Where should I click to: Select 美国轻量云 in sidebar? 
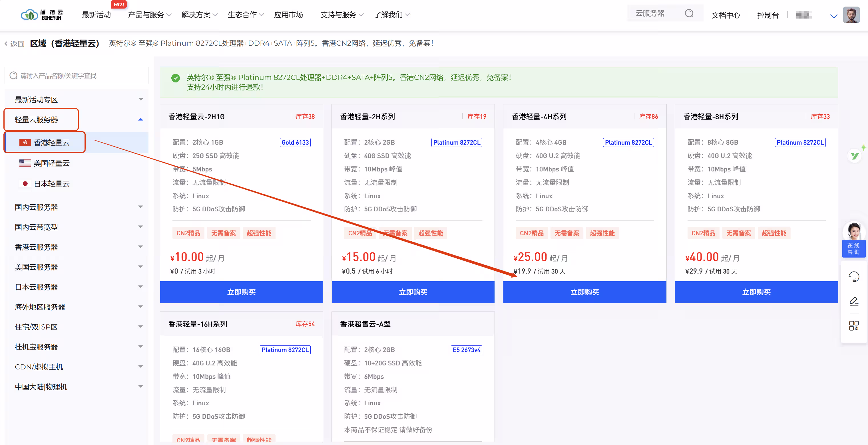click(77, 163)
